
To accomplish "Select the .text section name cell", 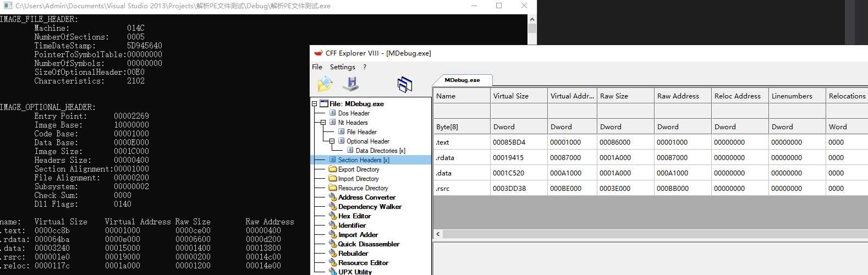I will (462, 142).
